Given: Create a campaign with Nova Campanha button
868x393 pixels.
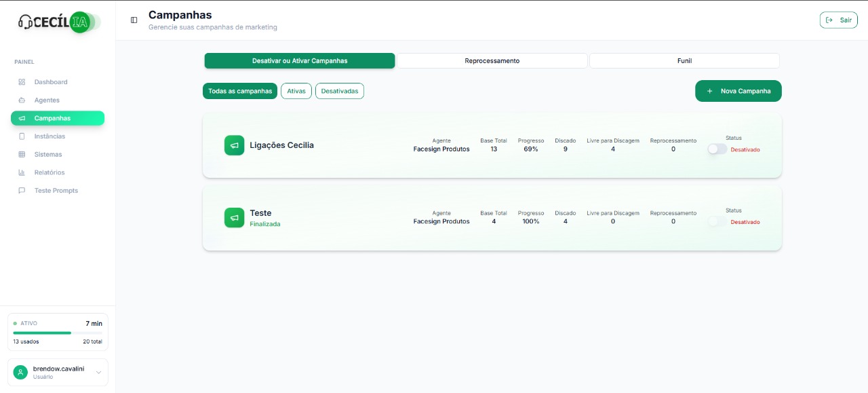Looking at the screenshot, I should 738,91.
